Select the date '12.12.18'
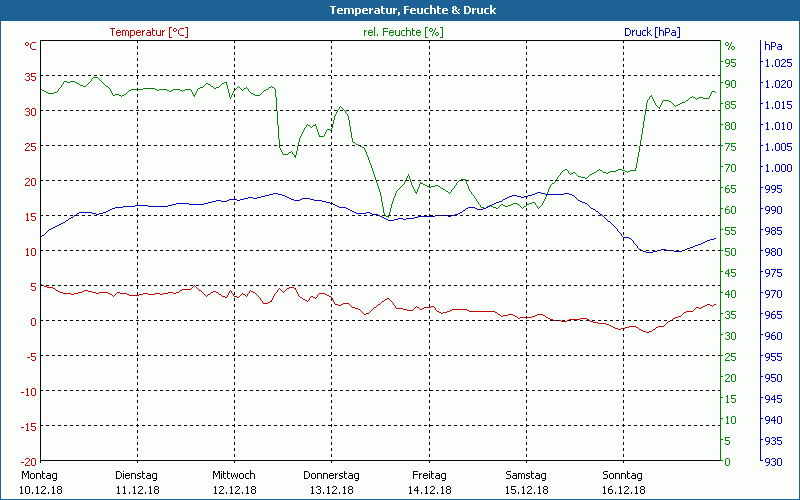This screenshot has width=800, height=500. click(x=234, y=490)
